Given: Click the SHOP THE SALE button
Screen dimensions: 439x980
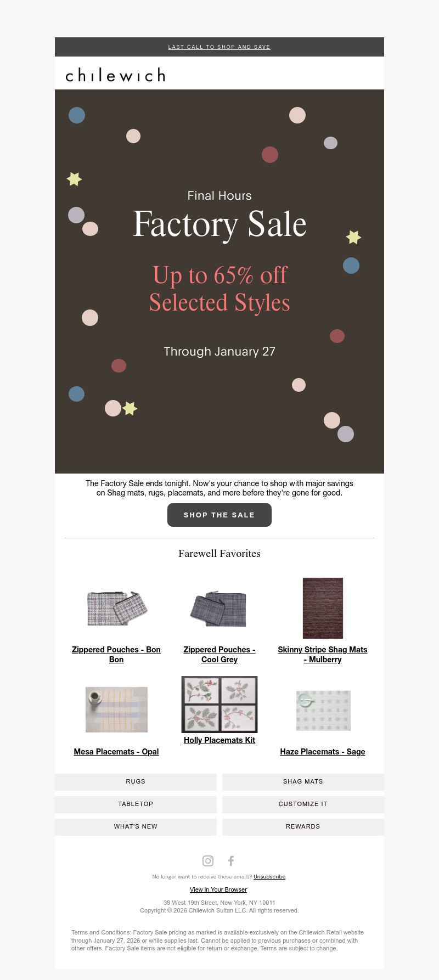Looking at the screenshot, I should (219, 515).
